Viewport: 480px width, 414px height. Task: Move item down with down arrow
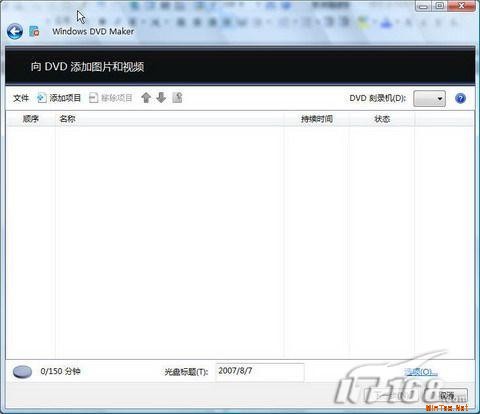(161, 98)
